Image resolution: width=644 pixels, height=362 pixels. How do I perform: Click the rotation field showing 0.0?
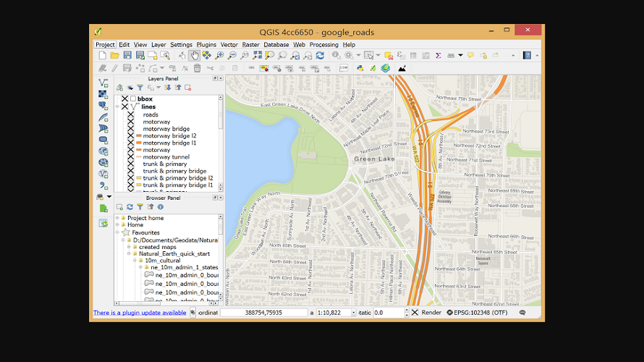(x=389, y=313)
